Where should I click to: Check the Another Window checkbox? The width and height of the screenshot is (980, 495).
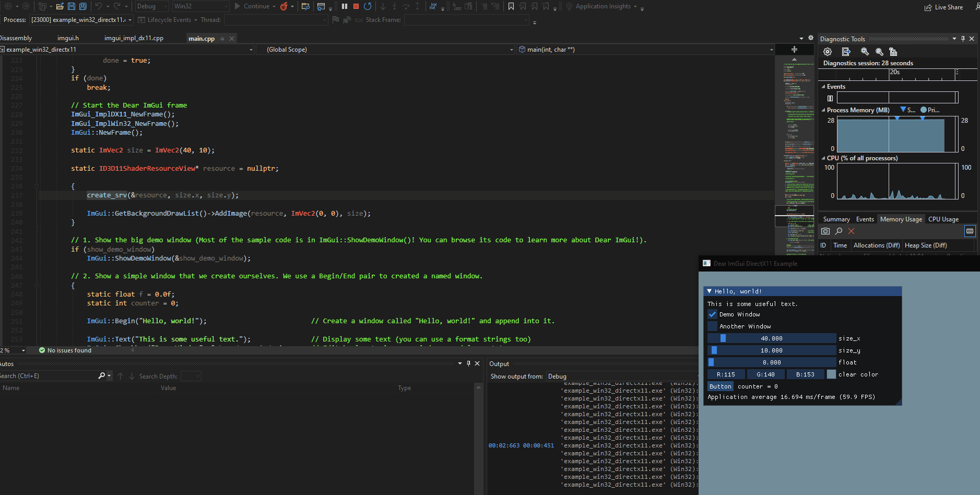713,326
